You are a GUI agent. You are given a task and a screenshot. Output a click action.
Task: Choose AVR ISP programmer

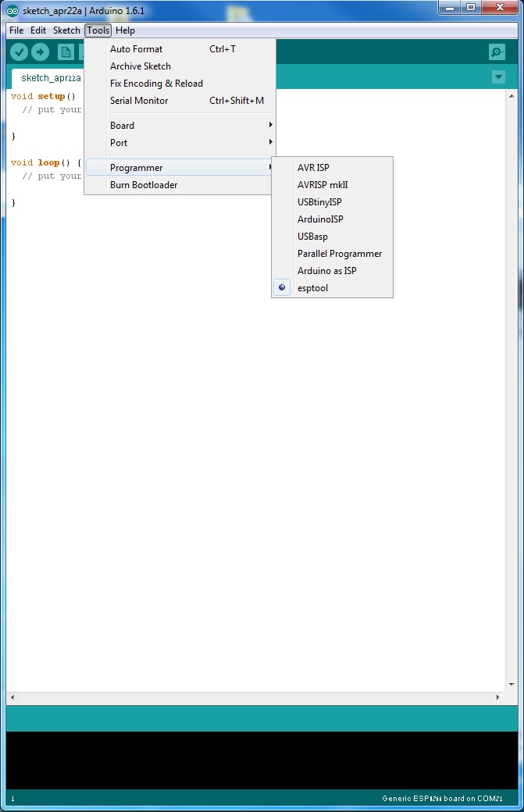[x=333, y=168]
